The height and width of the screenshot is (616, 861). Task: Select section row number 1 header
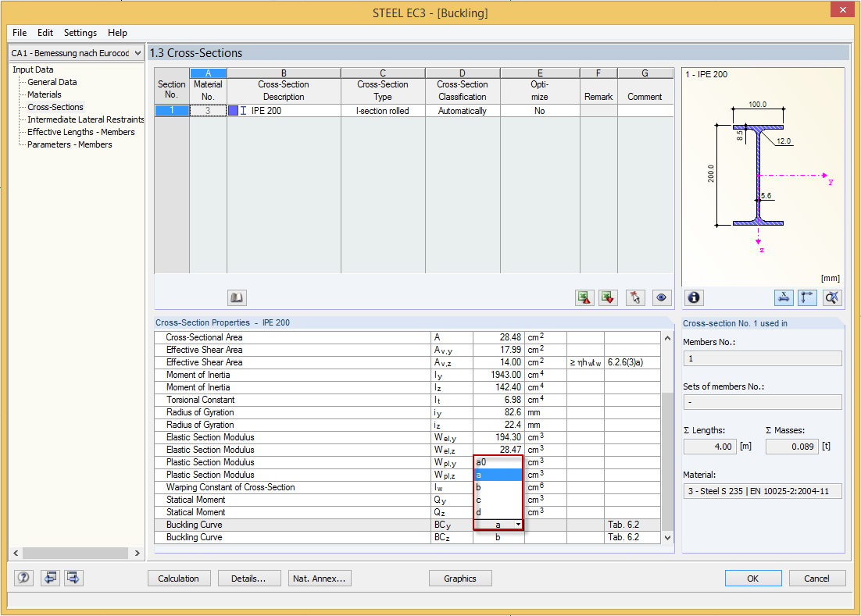[172, 111]
